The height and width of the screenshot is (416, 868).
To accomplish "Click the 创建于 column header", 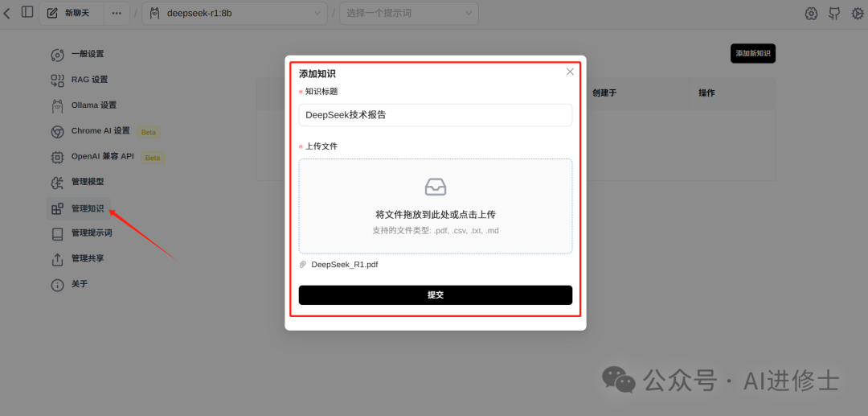I will [604, 93].
